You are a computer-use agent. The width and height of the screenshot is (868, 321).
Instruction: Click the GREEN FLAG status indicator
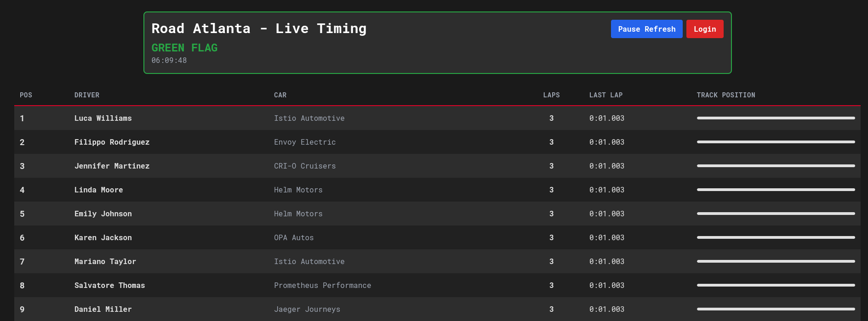[184, 47]
